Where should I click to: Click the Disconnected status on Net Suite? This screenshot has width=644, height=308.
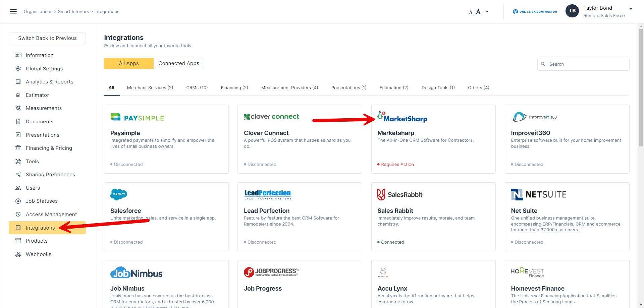coord(527,242)
